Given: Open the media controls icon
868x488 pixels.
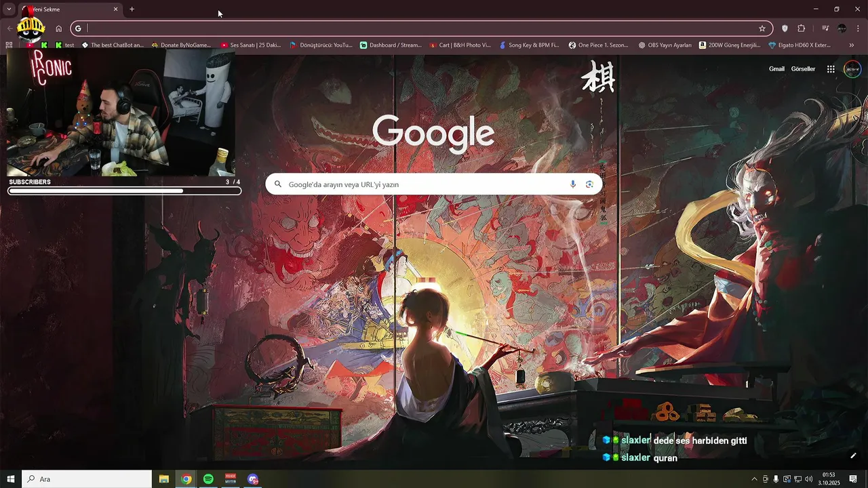Looking at the screenshot, I should click(825, 28).
